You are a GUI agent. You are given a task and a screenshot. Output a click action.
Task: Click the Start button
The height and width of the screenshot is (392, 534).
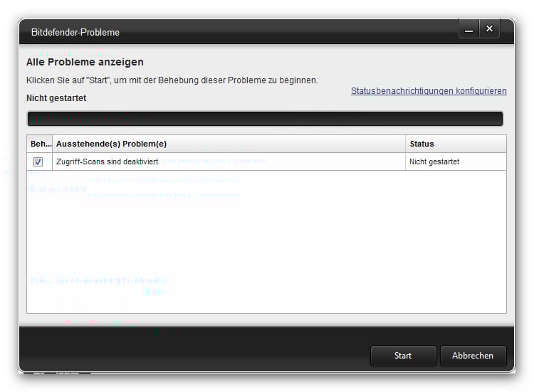pos(403,356)
